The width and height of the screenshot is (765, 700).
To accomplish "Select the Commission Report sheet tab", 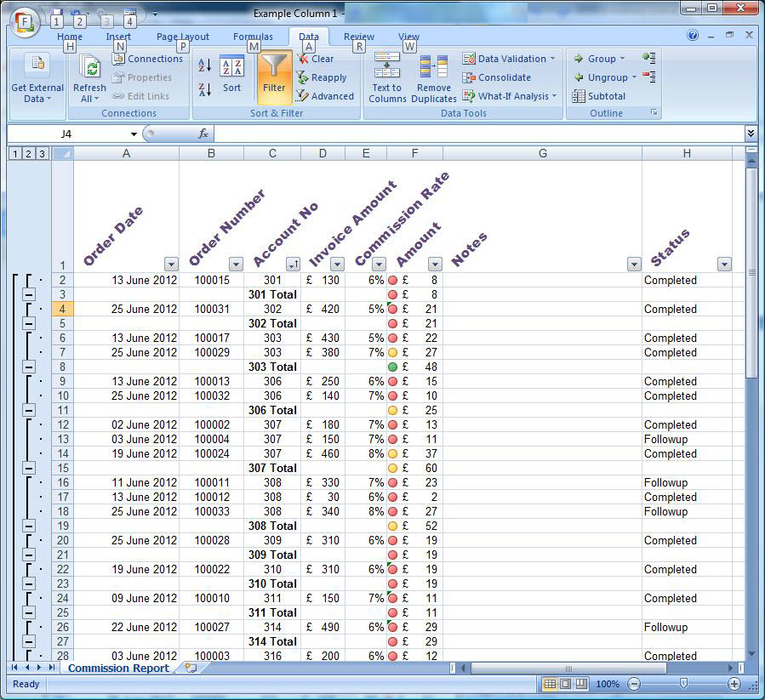I will pos(118,669).
